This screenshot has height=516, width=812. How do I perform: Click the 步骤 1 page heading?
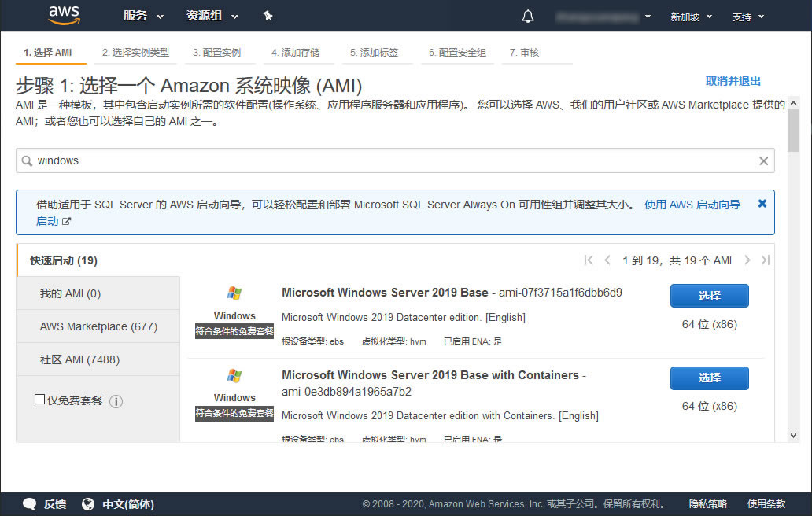(x=189, y=86)
